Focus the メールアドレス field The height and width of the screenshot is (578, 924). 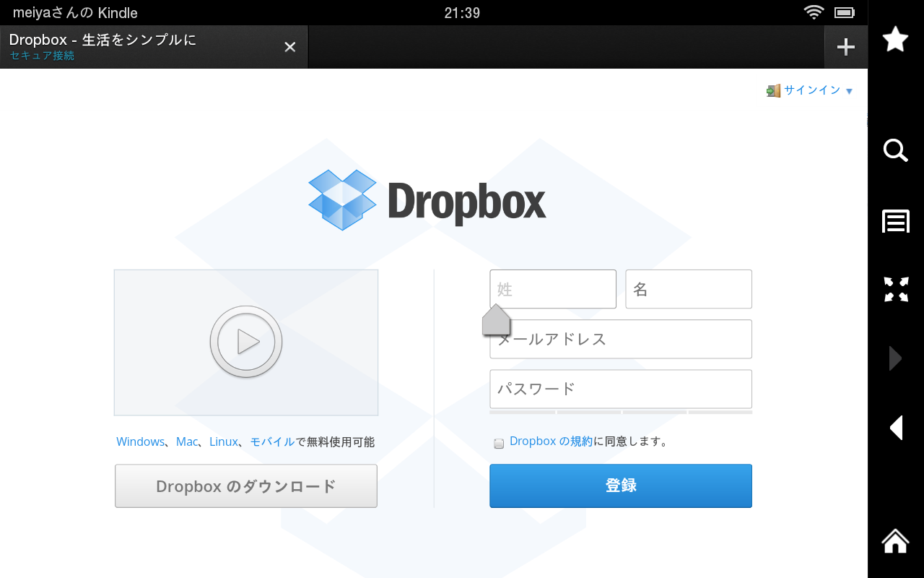click(621, 339)
